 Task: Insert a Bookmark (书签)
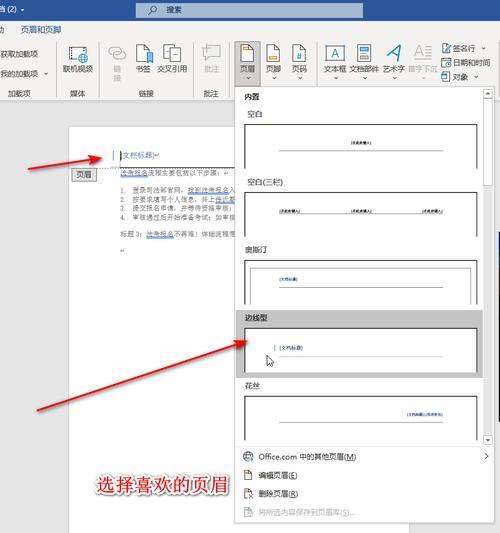pos(143,58)
